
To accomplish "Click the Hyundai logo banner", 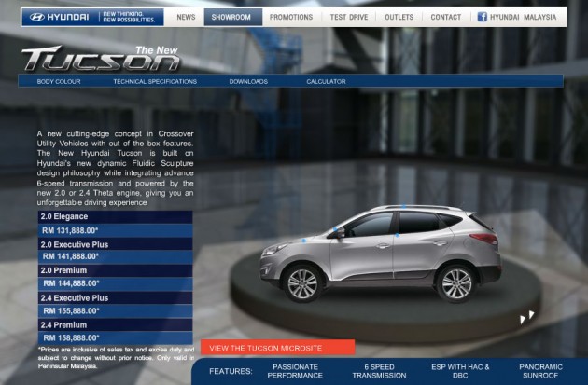I will [92, 17].
